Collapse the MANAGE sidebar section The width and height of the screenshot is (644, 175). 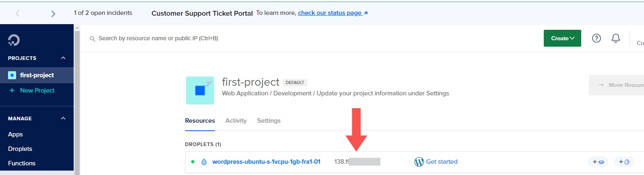point(63,118)
